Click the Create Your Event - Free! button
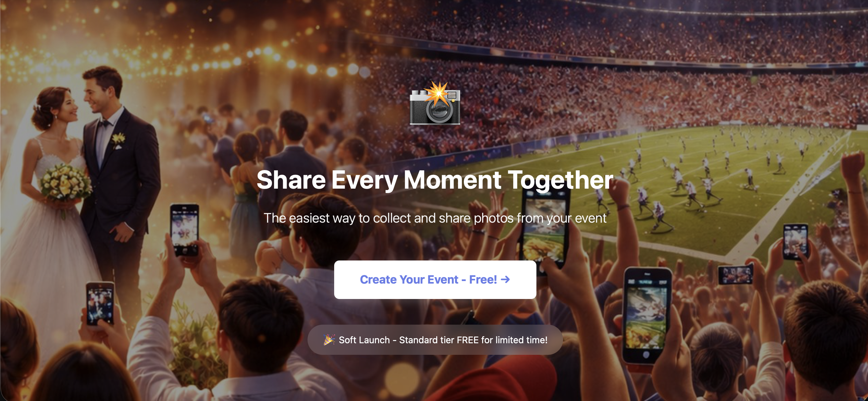Screen dimensions: 868x401 tap(435, 279)
